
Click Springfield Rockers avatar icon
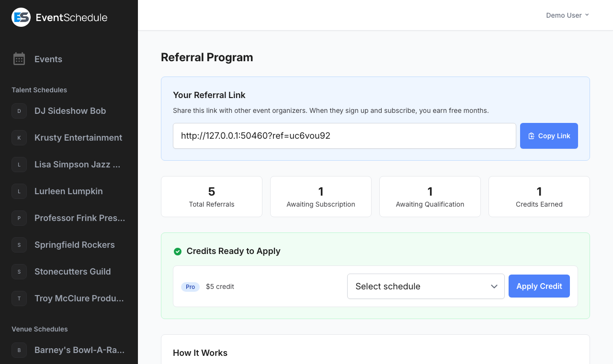19,245
